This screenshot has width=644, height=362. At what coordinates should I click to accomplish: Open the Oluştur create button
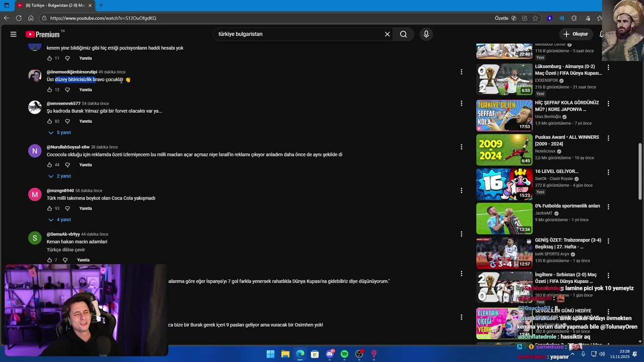576,34
